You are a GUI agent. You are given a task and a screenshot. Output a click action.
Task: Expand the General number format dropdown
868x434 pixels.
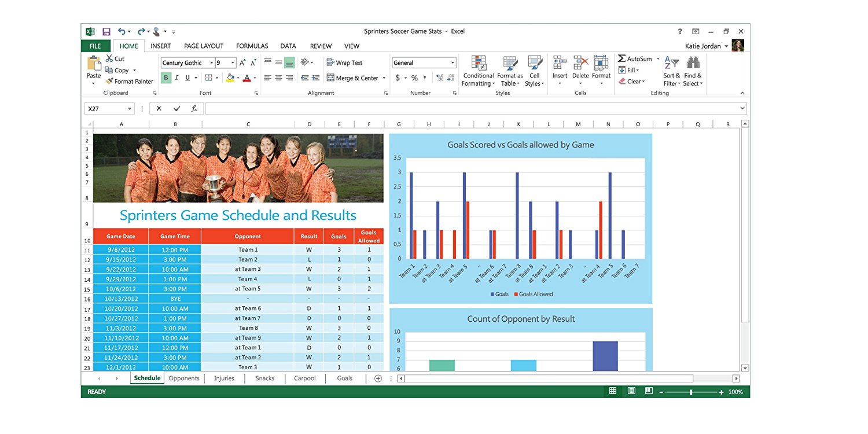[453, 63]
